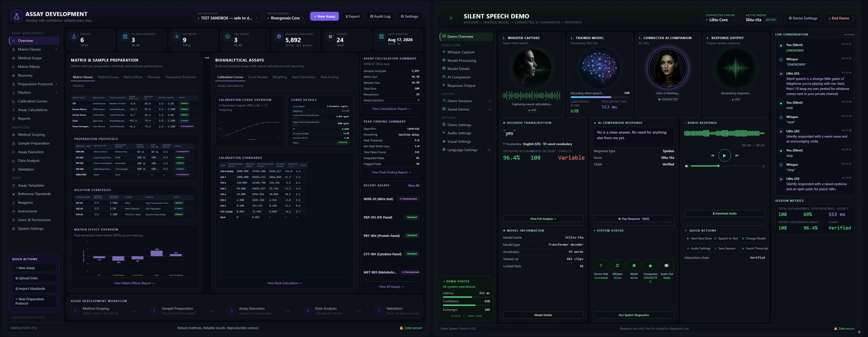
Task: Click Run System Diagnostics button
Action: pos(634,315)
